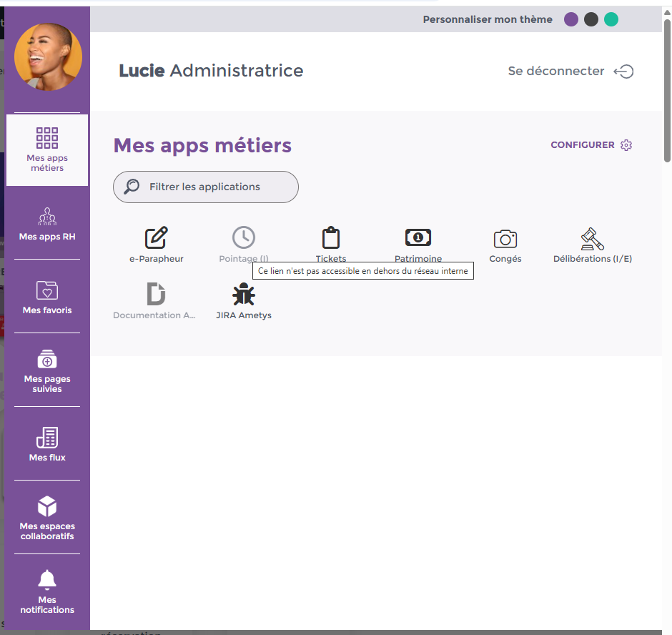This screenshot has height=635, width=672.
Task: Open the Mes notifications tab
Action: 47,591
